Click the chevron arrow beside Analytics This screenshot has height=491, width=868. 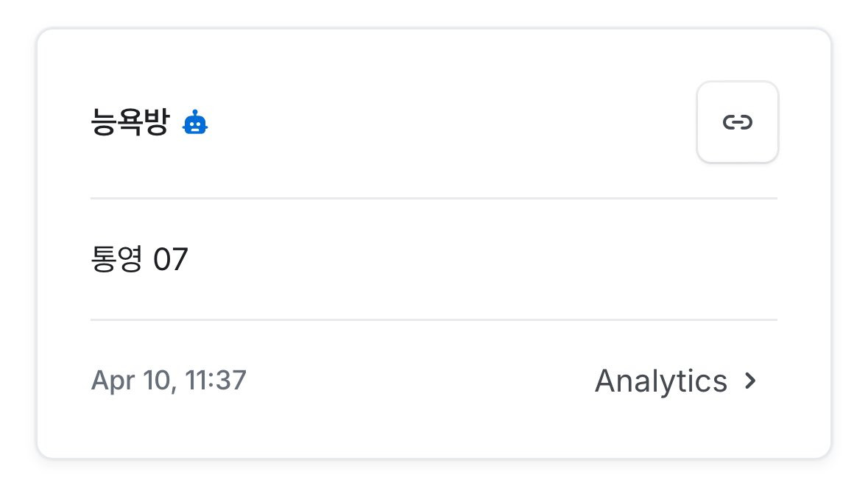click(750, 381)
